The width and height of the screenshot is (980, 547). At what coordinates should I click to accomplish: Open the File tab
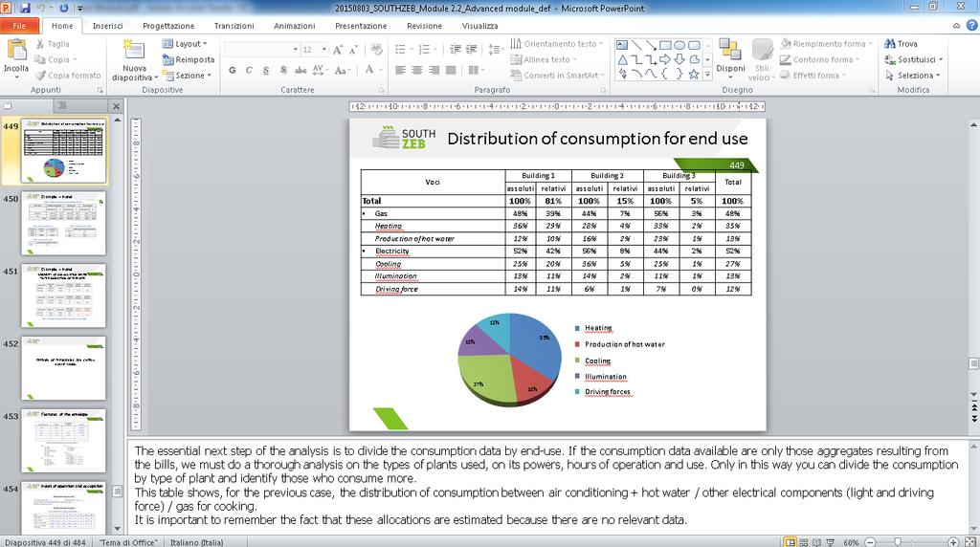pyautogui.click(x=19, y=26)
